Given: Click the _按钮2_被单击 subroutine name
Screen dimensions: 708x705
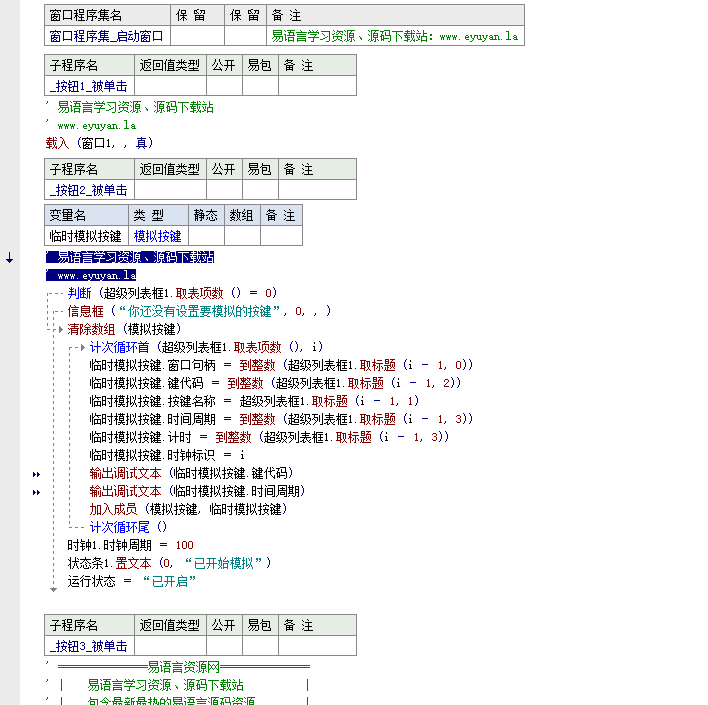Looking at the screenshot, I should tap(88, 190).
